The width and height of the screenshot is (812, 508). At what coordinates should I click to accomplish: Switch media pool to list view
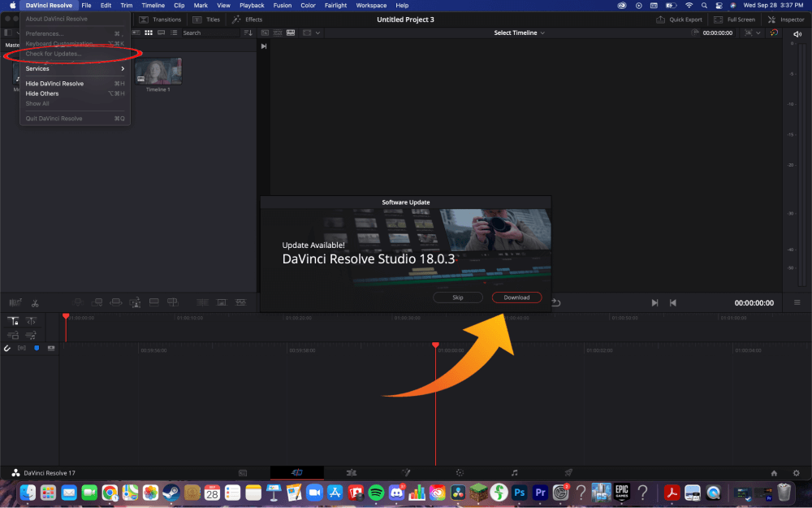click(174, 33)
